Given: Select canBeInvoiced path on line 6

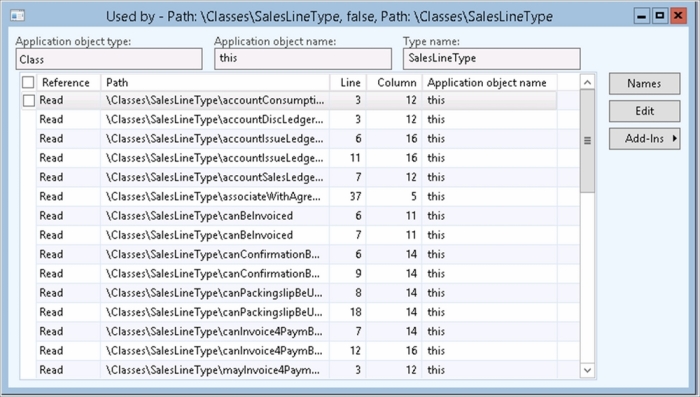Looking at the screenshot, I should pos(215,216).
